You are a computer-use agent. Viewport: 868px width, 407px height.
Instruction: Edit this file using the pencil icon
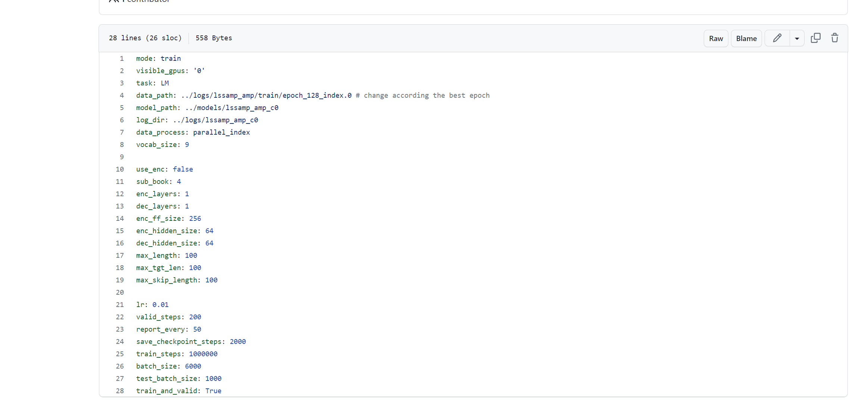point(777,38)
